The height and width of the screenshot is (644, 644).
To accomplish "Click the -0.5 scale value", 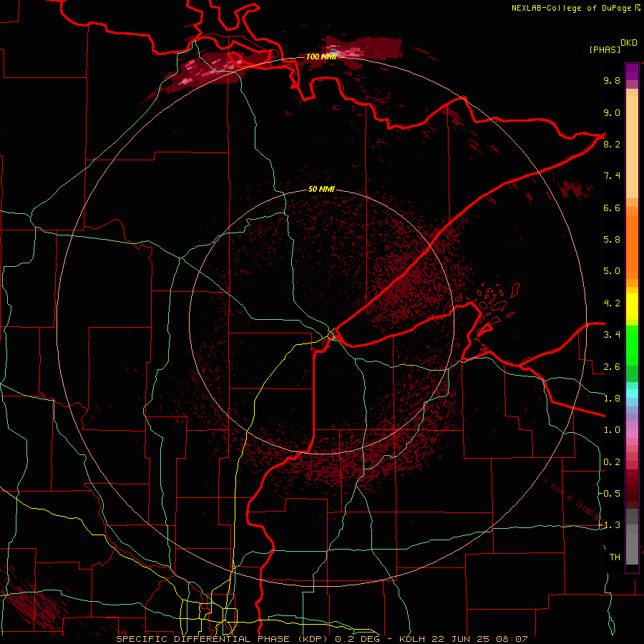I will (x=610, y=494).
